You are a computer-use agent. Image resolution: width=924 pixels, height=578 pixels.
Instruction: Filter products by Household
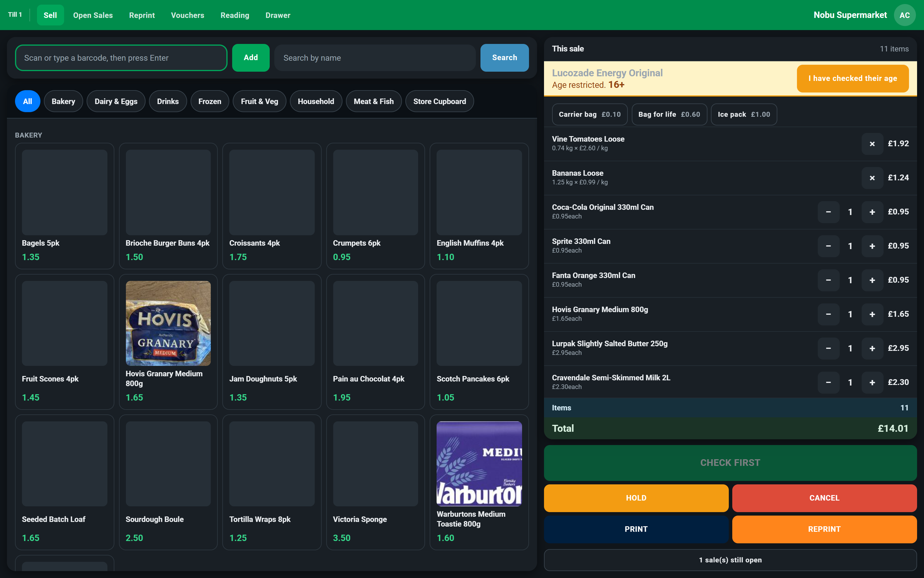point(316,101)
